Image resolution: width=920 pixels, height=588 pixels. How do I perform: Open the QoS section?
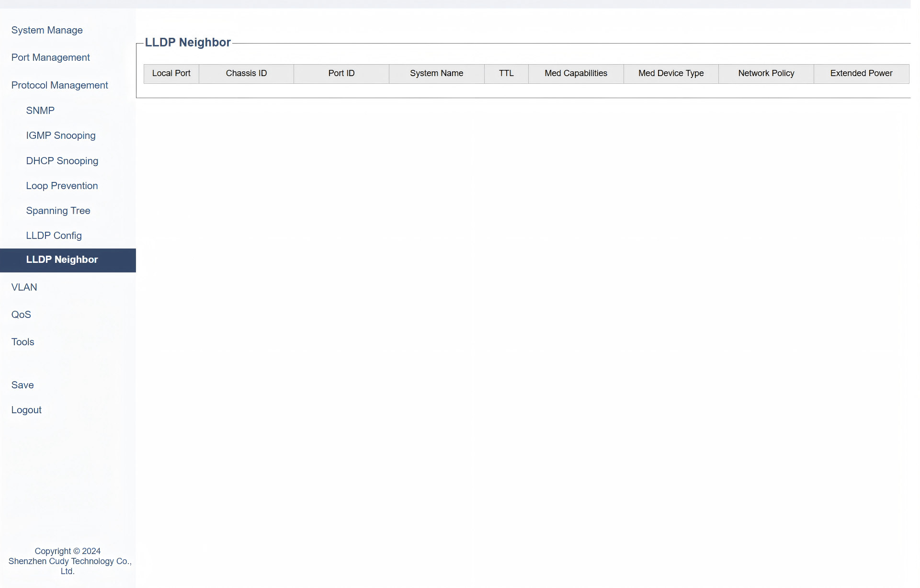pyautogui.click(x=21, y=315)
